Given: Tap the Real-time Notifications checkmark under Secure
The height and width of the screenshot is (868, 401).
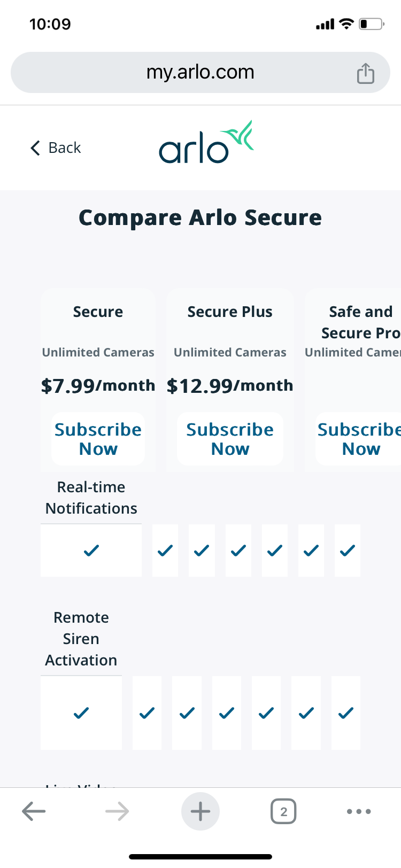Looking at the screenshot, I should coord(91,550).
